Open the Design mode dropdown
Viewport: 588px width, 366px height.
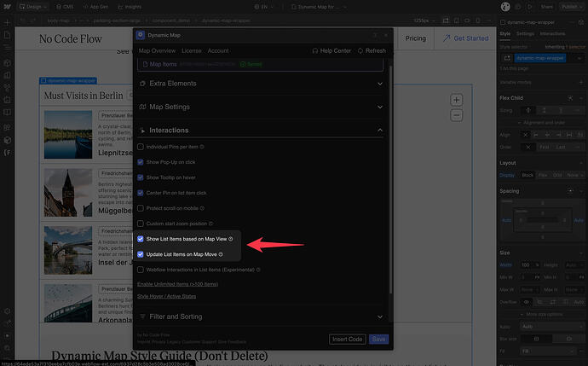pos(33,7)
